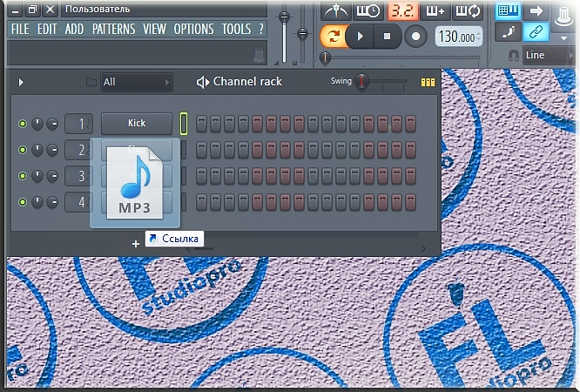Image resolution: width=580 pixels, height=392 pixels.
Task: Open the OPTIONS menu
Action: (x=192, y=30)
